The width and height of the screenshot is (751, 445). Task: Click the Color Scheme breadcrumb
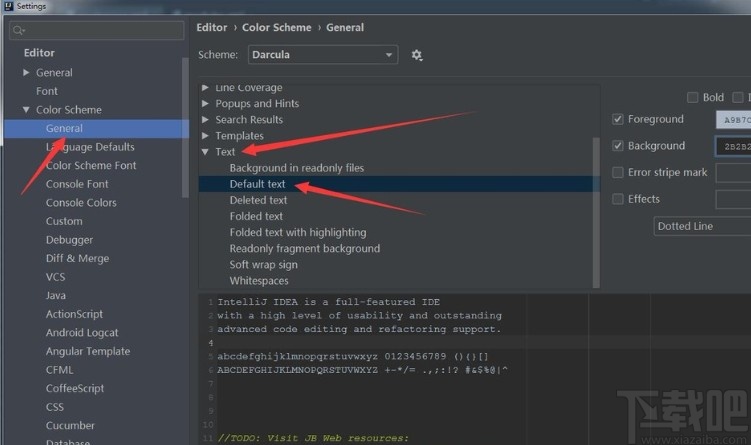coord(276,28)
